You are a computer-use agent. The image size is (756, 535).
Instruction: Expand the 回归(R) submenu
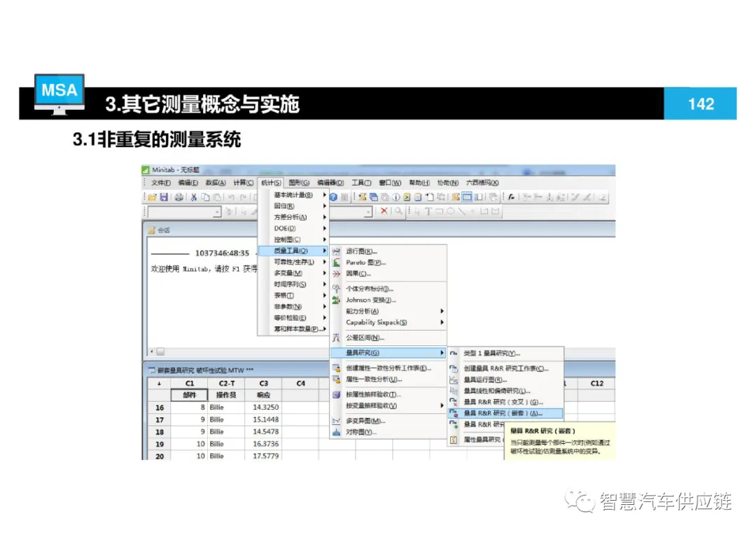[x=293, y=206]
